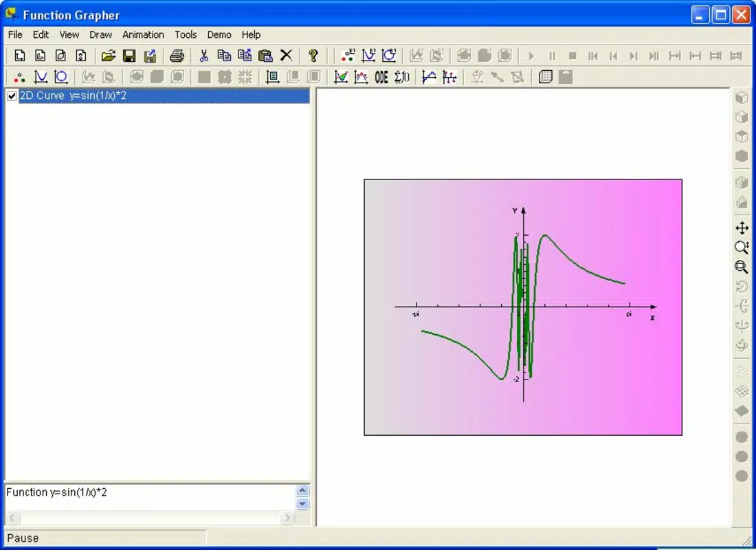
Task: Open the Tools menu
Action: click(186, 35)
